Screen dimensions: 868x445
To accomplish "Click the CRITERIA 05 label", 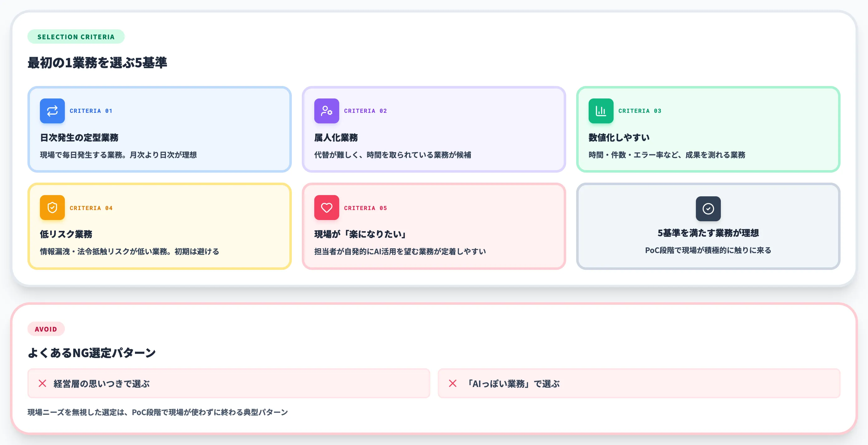I will (x=365, y=208).
